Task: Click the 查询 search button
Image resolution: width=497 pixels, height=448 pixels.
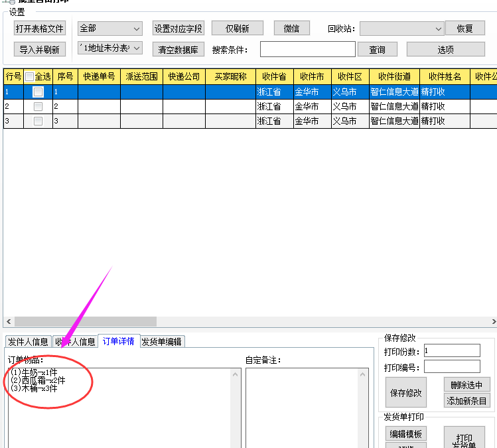Action: [x=377, y=49]
